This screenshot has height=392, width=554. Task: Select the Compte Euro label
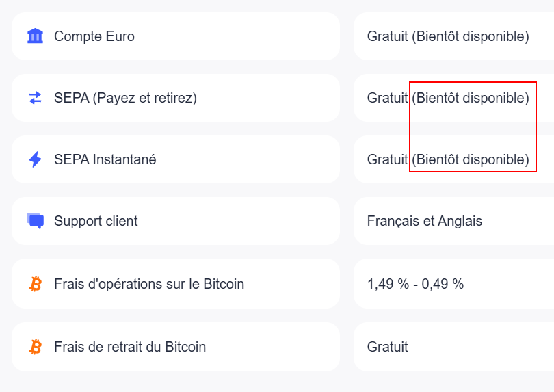94,36
